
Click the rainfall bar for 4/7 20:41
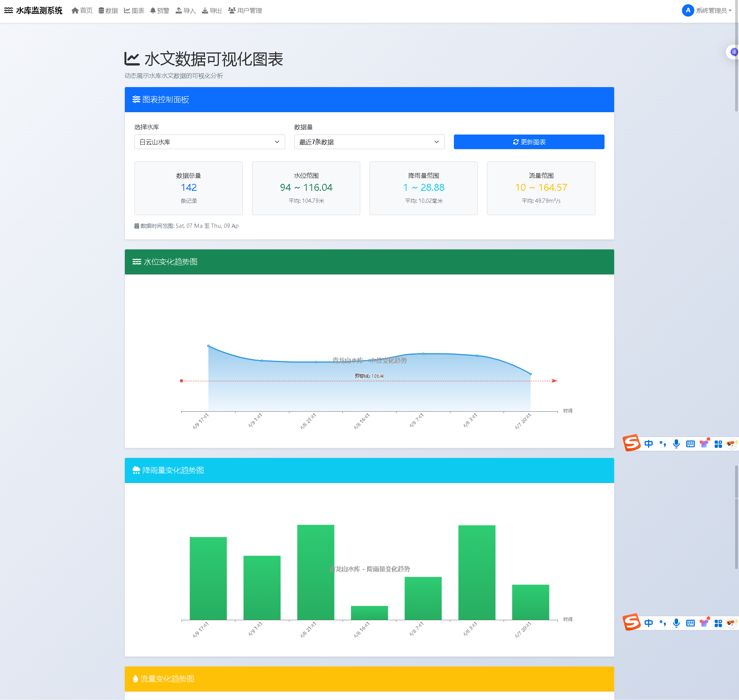coord(531,602)
